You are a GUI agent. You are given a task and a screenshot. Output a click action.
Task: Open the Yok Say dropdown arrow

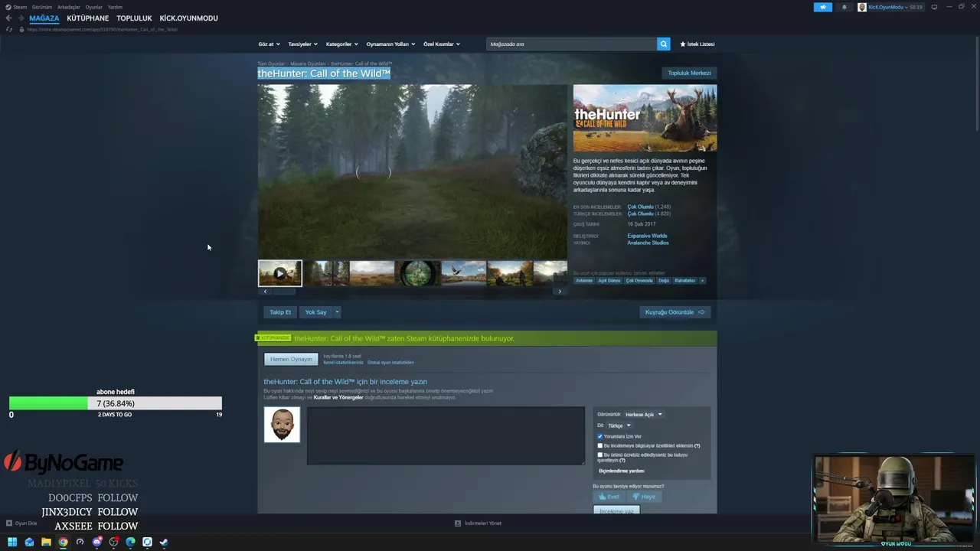click(337, 312)
